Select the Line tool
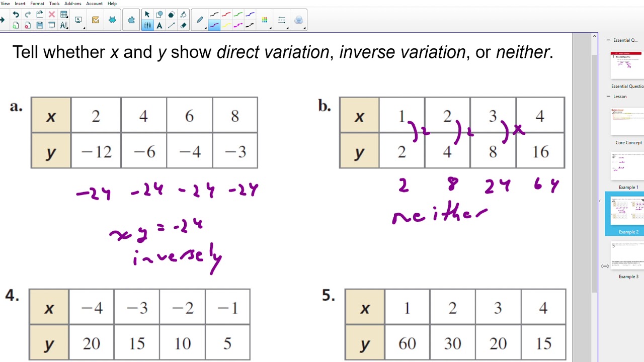The width and height of the screenshot is (644, 362). pos(171,25)
